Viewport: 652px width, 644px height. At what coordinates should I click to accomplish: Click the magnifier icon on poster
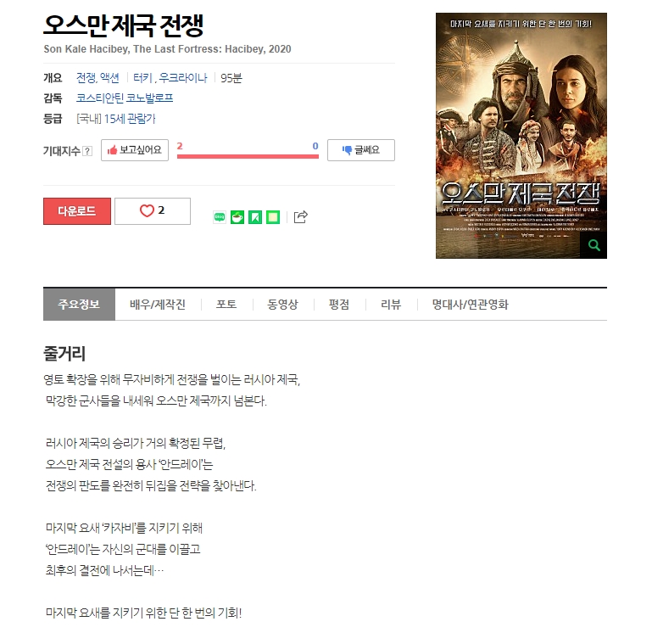593,245
